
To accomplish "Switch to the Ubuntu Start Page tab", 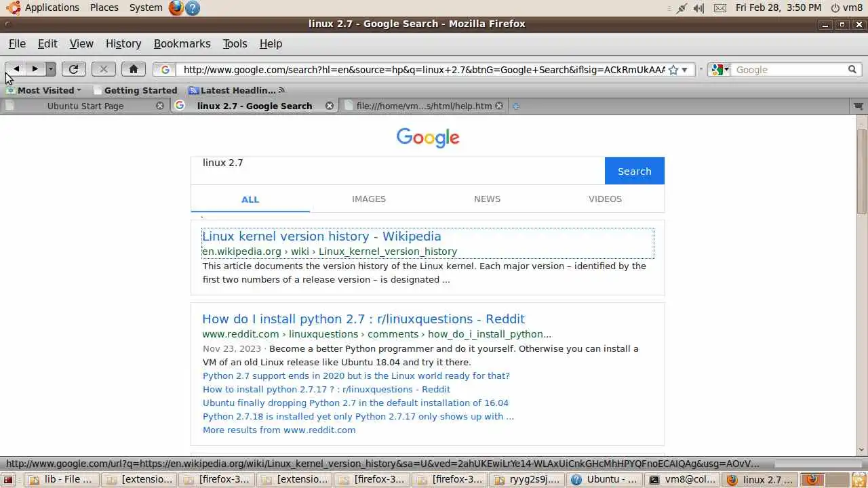I will [85, 106].
